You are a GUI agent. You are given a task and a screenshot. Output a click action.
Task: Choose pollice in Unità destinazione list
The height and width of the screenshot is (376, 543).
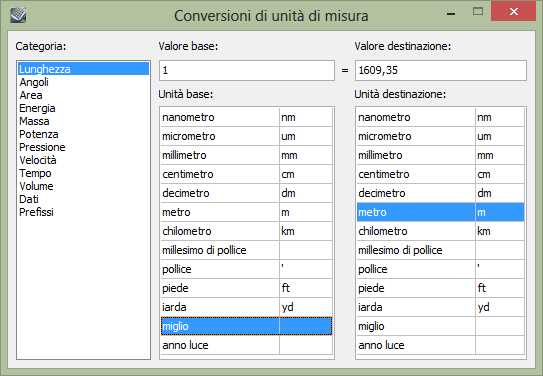(440, 269)
